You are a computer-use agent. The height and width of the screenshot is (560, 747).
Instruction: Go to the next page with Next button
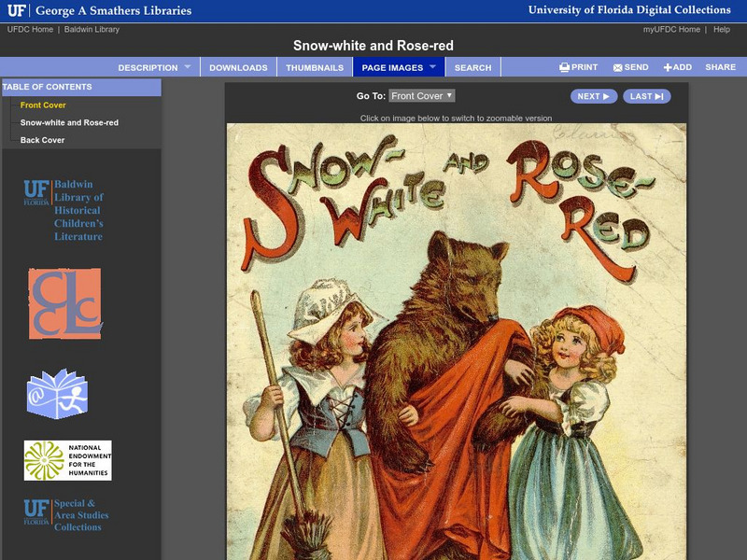tap(593, 96)
